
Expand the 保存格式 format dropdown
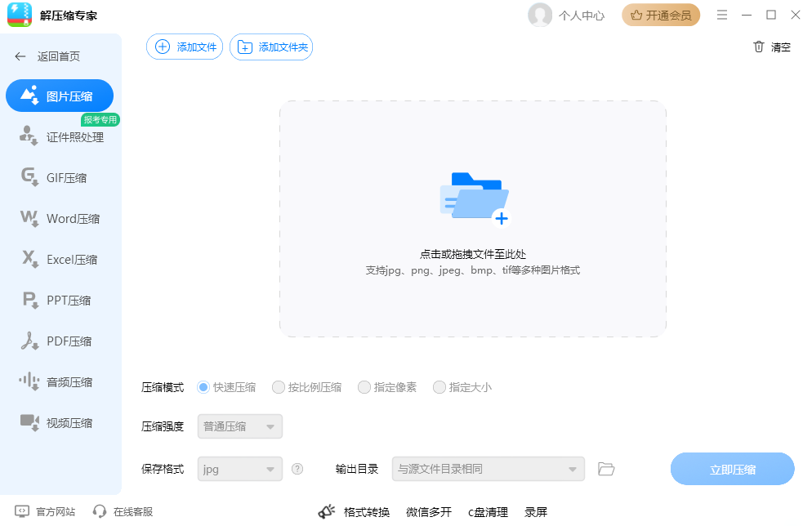coord(239,468)
